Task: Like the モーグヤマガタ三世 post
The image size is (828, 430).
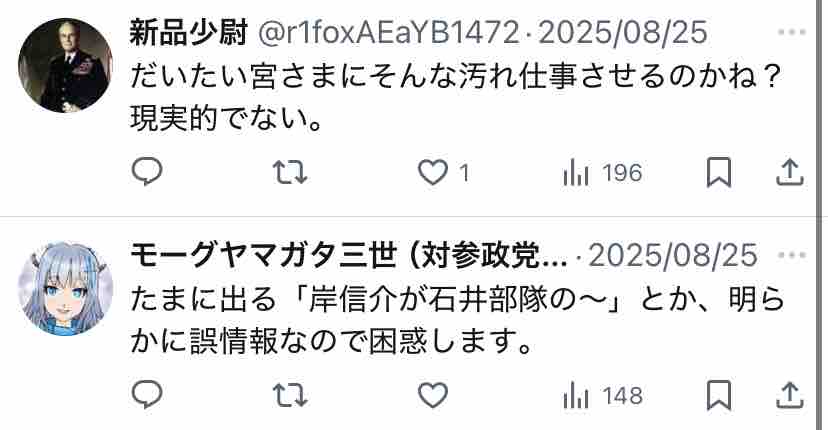Action: coord(433,395)
